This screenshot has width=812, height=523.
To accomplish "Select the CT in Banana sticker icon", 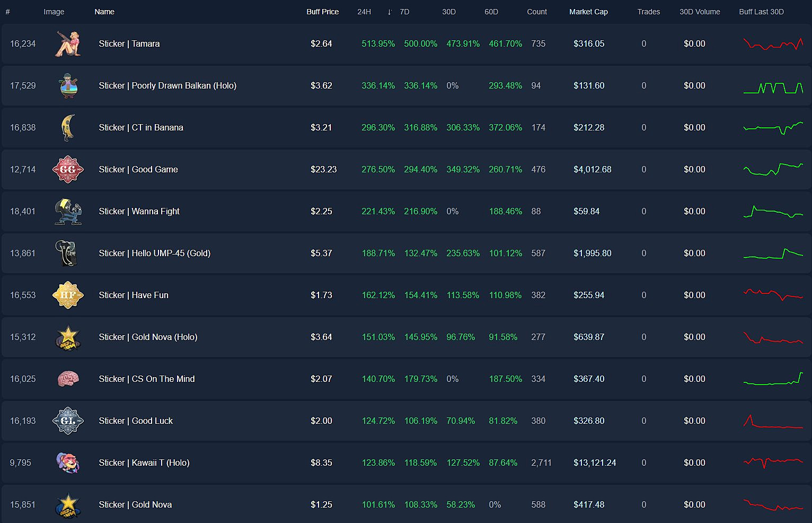I will click(68, 127).
